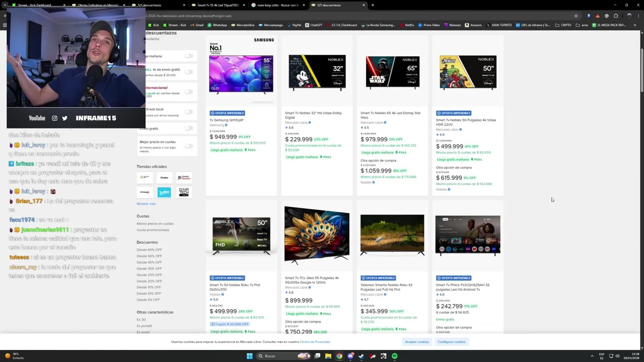
Task: Open the PayPal bookmark
Action: point(294,25)
